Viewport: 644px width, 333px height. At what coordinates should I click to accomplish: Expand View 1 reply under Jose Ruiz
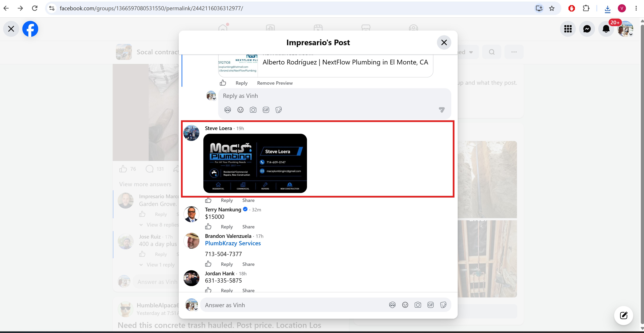[157, 265]
